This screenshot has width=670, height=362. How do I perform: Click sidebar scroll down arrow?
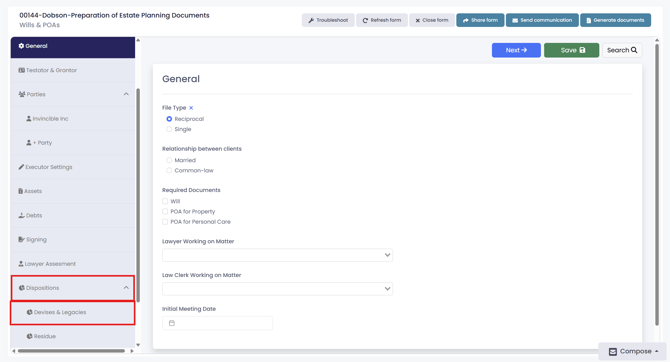[x=138, y=345]
